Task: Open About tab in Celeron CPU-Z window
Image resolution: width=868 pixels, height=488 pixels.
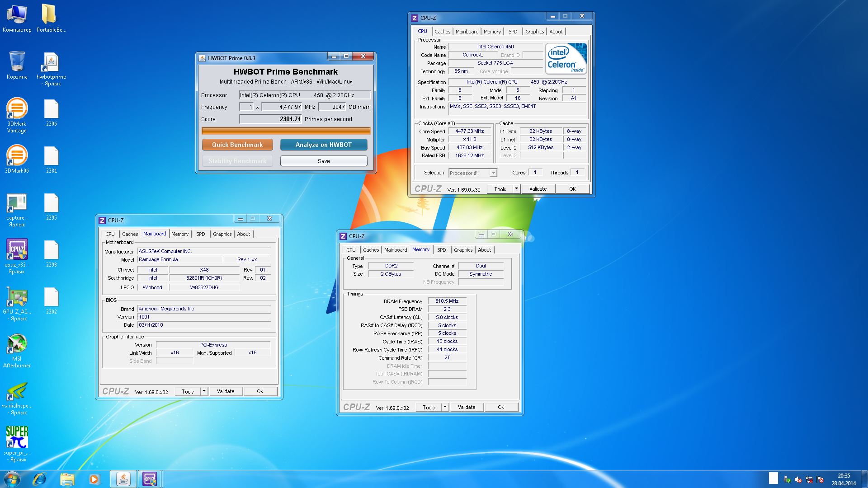Action: pos(556,32)
